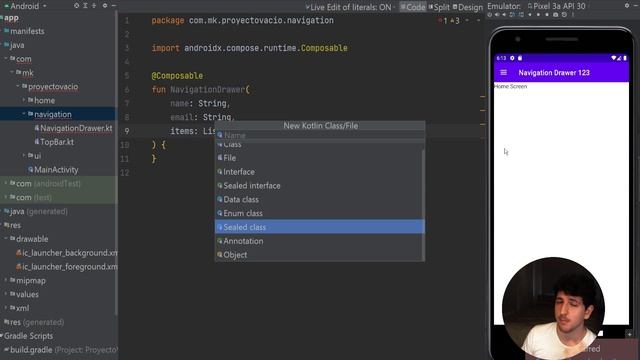Choose Interface in New Kotlin Class list
640x360 pixels.
320,172
